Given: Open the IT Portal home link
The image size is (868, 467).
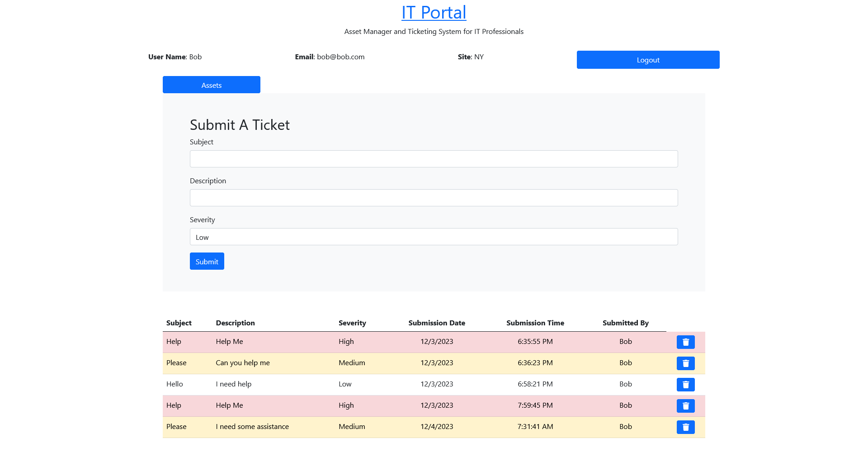Looking at the screenshot, I should click(434, 12).
